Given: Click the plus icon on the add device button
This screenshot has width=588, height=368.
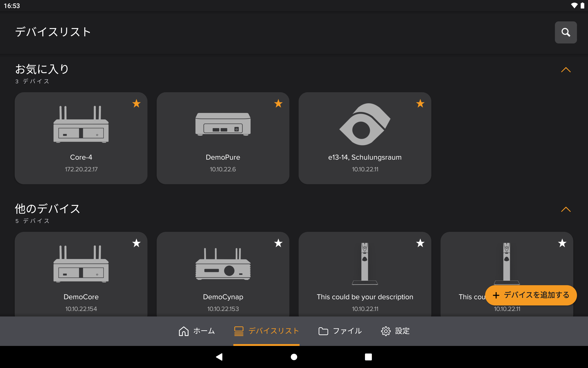Looking at the screenshot, I should pos(496,296).
